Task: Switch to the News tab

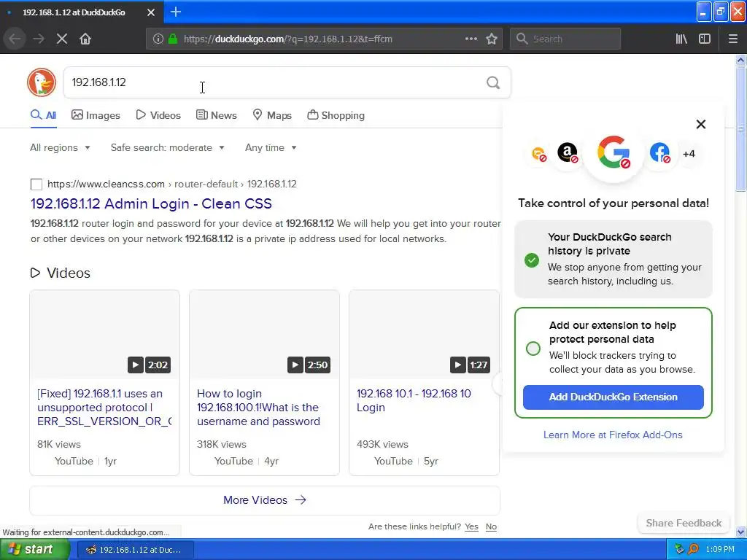Action: (x=216, y=115)
